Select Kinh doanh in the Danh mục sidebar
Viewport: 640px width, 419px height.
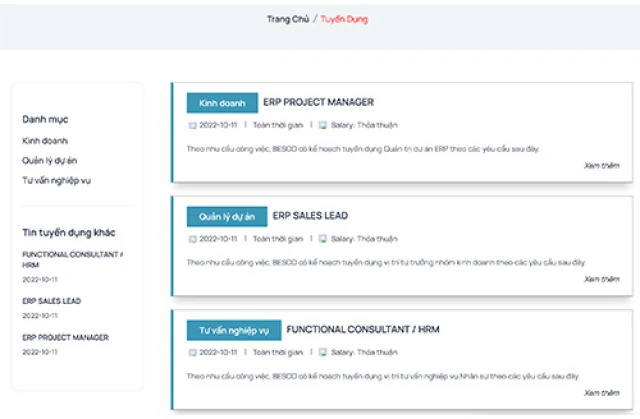[x=45, y=141]
